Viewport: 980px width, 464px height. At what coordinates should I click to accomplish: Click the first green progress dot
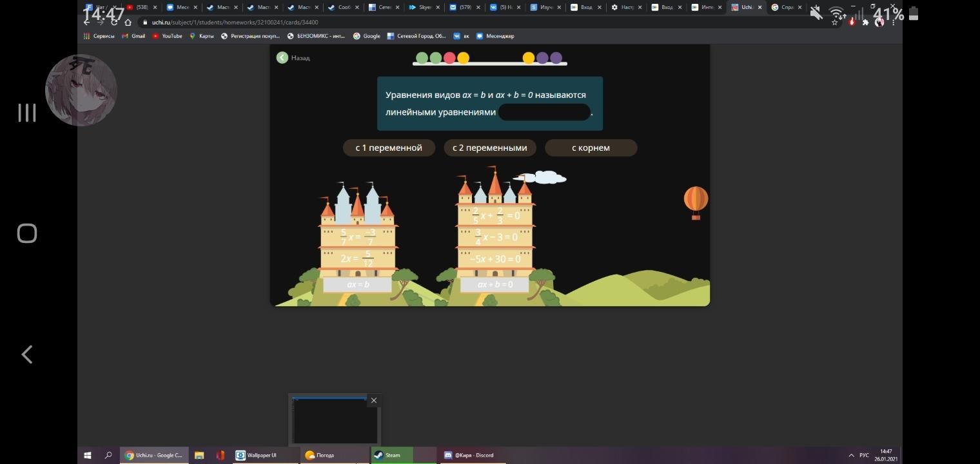422,58
